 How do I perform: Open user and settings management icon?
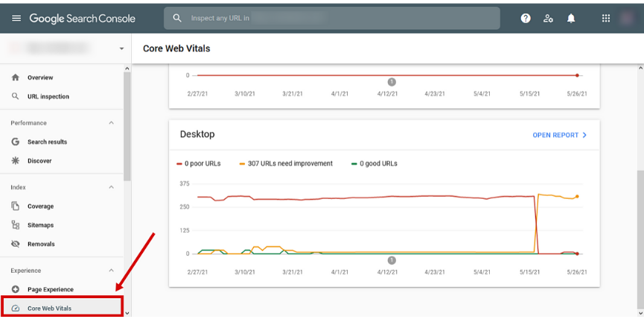(x=548, y=18)
